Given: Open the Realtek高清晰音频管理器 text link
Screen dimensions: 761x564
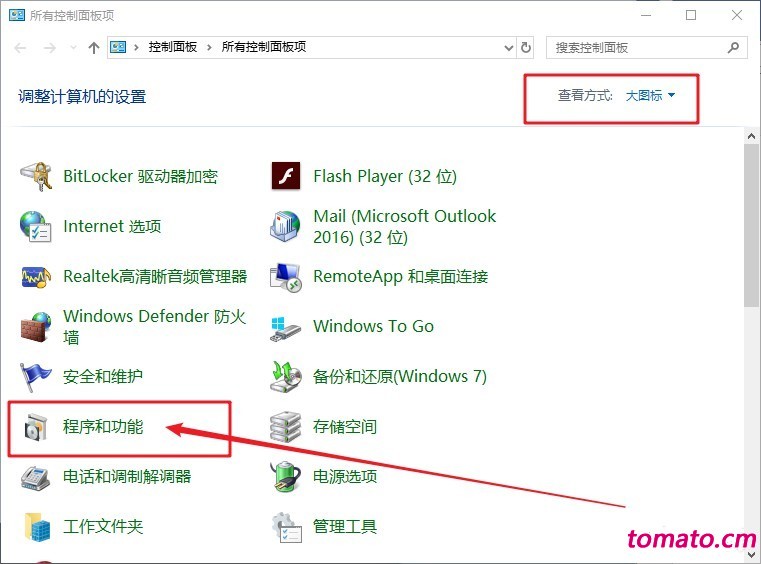Looking at the screenshot, I should (x=155, y=276).
